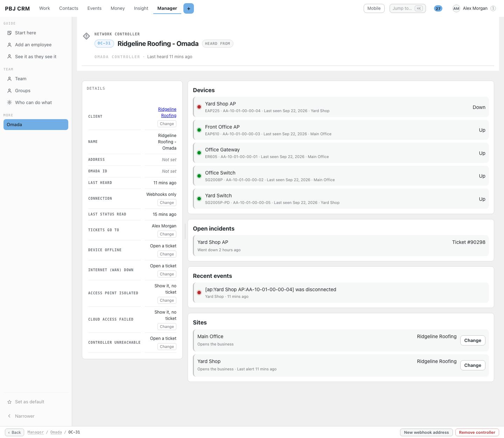Click the See it as they see it icon

9,57
